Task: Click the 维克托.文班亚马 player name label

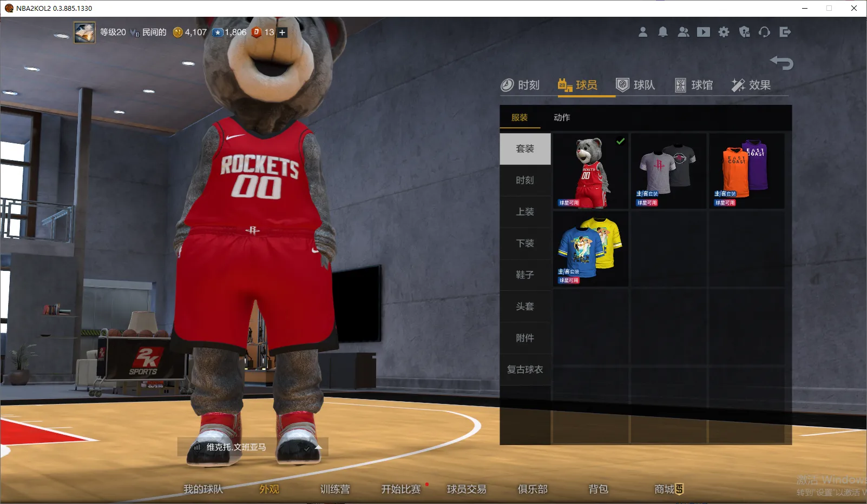Action: pyautogui.click(x=236, y=447)
